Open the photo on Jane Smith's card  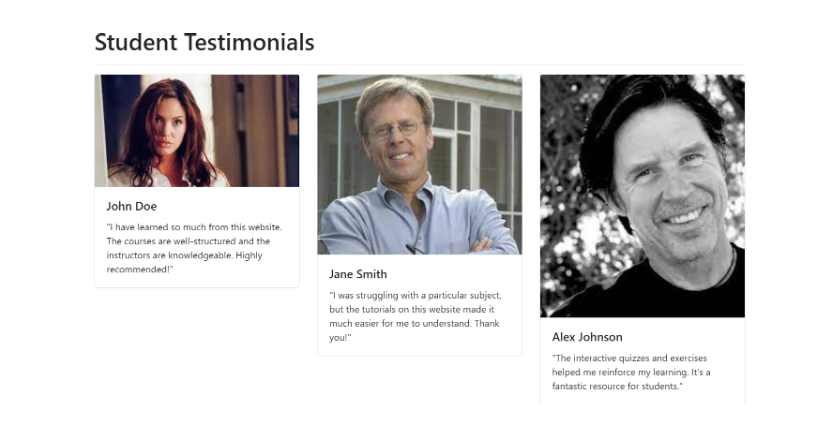tap(419, 164)
